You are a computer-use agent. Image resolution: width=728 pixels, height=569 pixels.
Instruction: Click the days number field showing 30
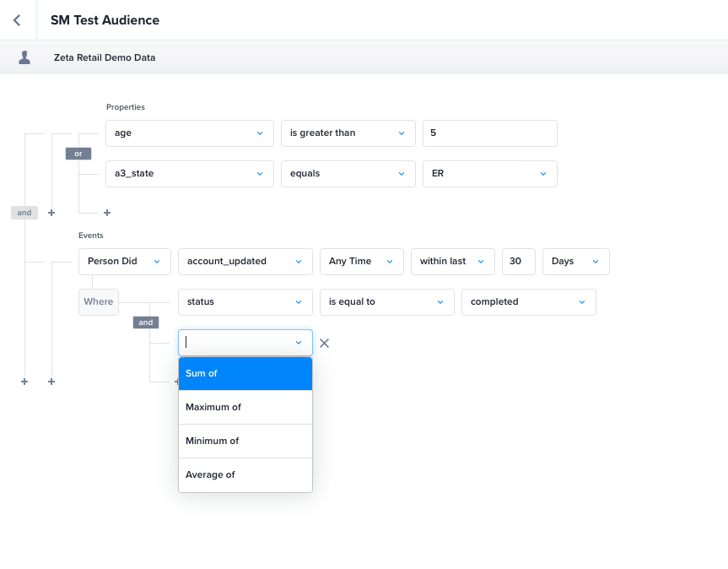pos(518,262)
